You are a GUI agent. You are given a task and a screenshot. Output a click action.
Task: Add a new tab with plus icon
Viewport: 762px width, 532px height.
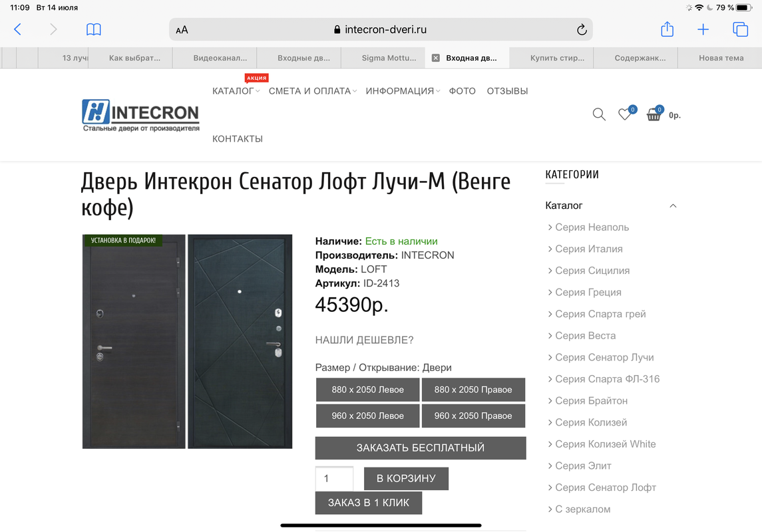coord(703,30)
